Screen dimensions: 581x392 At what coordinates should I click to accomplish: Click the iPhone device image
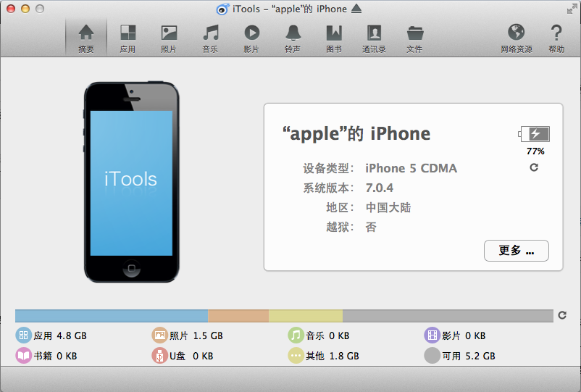(x=132, y=182)
